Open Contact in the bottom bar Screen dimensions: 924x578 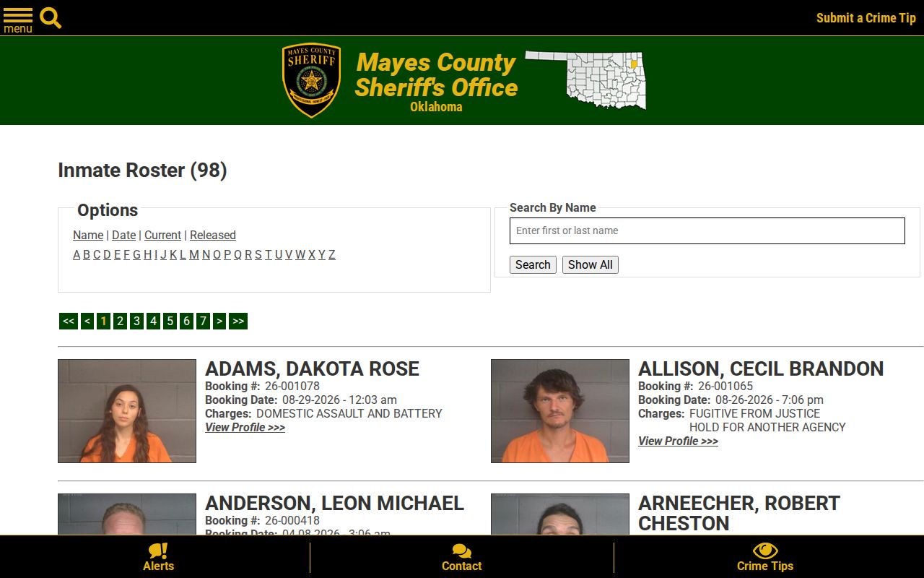(x=462, y=557)
